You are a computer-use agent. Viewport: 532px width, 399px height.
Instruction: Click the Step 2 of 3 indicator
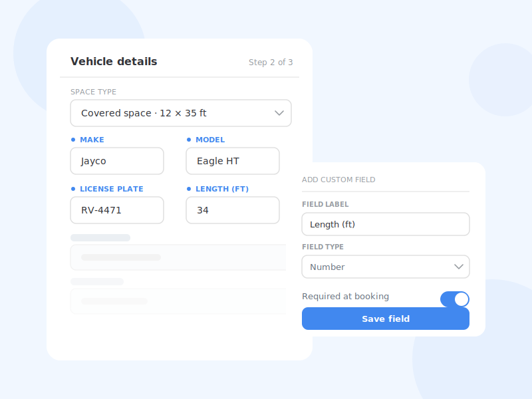(271, 63)
